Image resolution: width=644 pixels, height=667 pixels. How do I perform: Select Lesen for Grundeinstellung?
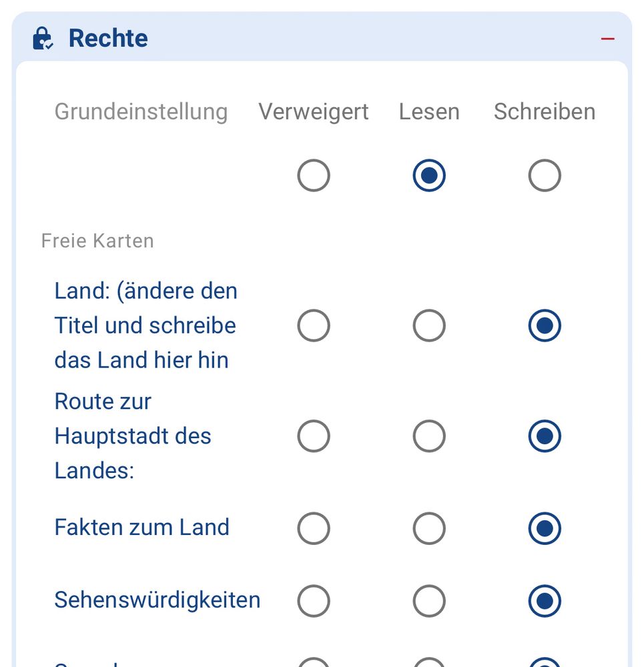[429, 175]
